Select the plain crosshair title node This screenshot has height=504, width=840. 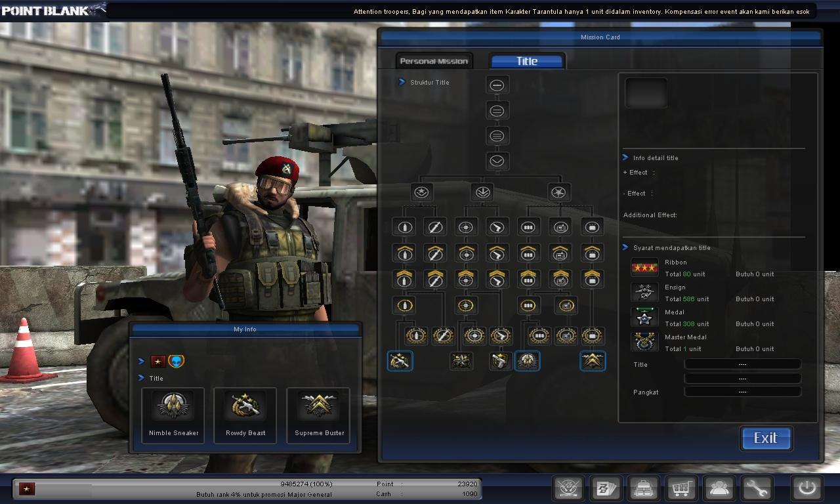[x=466, y=227]
